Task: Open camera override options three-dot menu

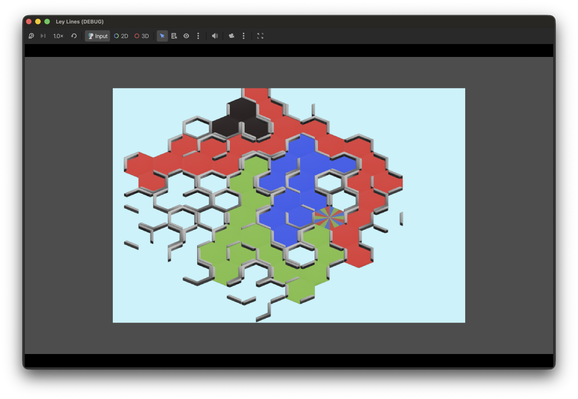Action: [243, 36]
